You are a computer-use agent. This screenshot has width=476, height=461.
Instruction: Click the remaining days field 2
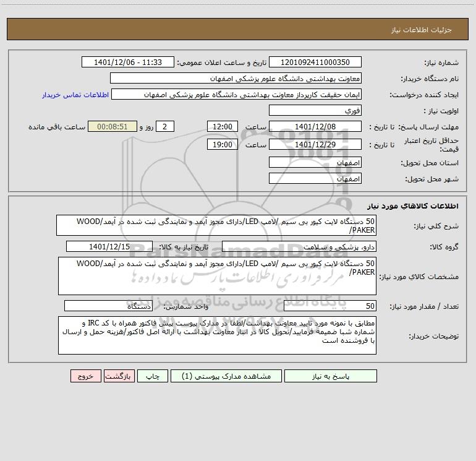[x=165, y=126]
